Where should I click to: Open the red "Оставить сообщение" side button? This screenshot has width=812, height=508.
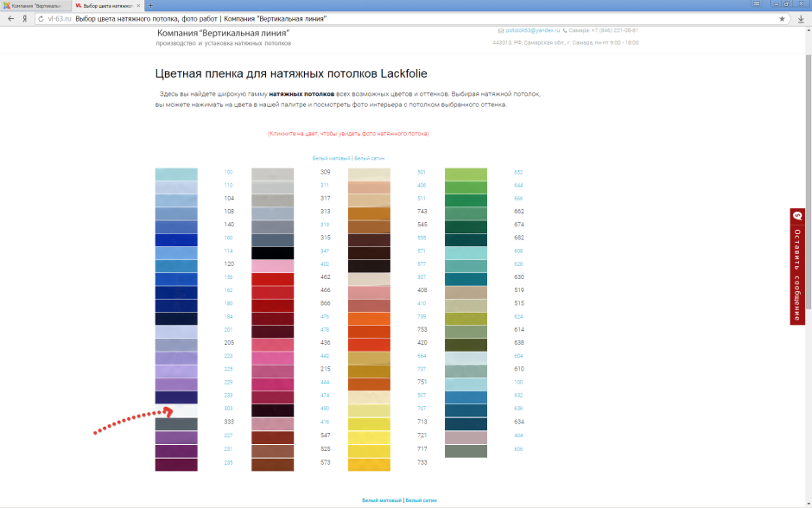pos(797,266)
